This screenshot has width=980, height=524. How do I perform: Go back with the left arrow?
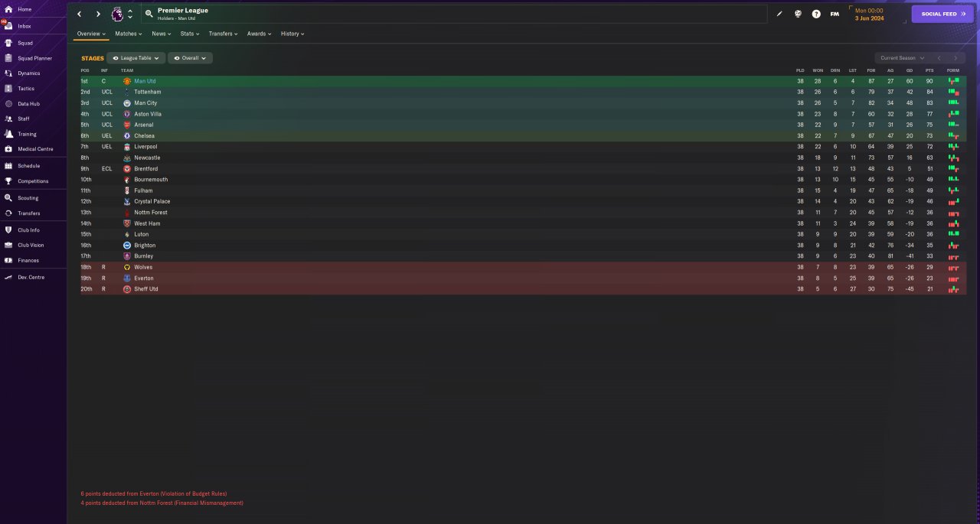(79, 14)
